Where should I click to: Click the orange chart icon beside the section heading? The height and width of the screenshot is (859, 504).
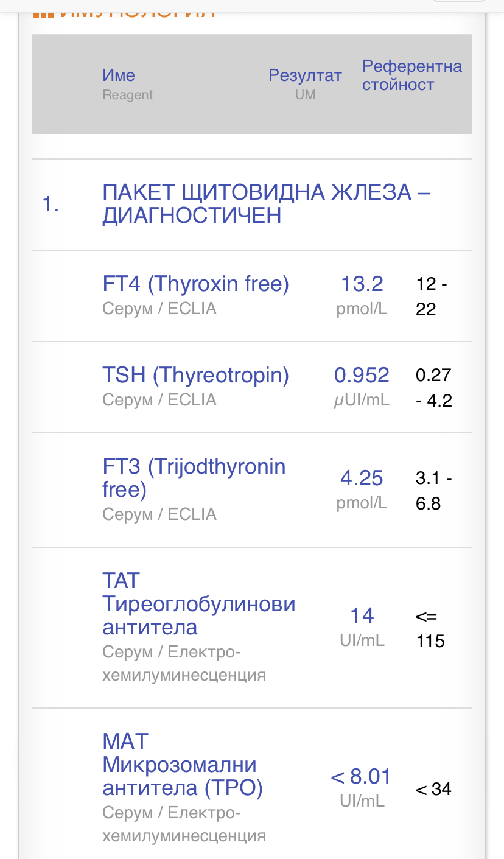tap(44, 12)
